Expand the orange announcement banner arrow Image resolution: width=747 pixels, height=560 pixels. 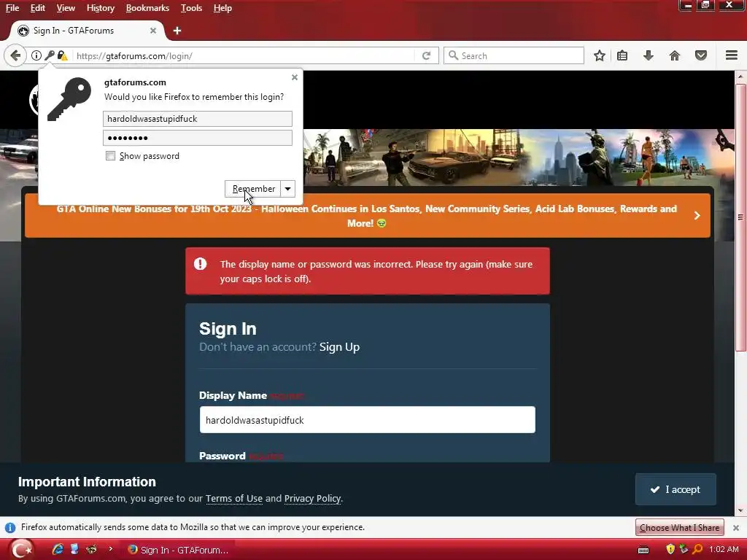tap(697, 215)
